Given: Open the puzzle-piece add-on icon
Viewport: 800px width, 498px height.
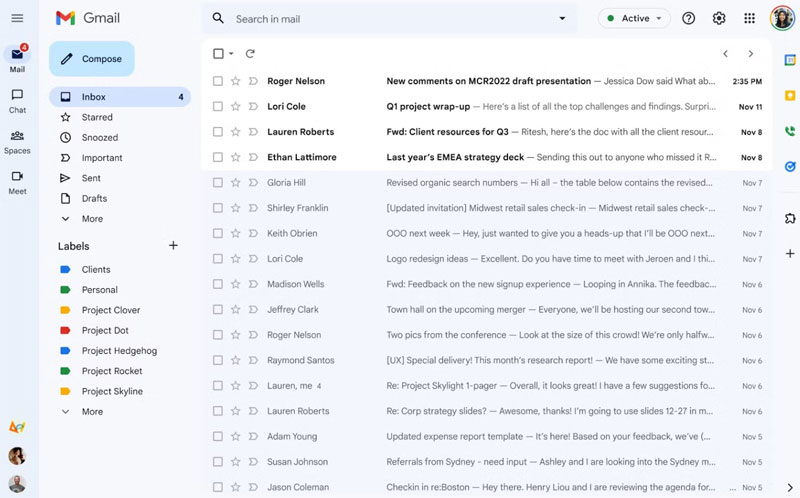Looking at the screenshot, I should pos(790,218).
